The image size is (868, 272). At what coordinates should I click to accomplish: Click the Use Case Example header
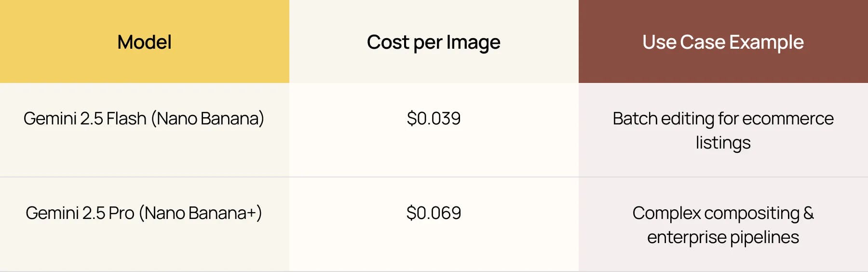pyautogui.click(x=723, y=42)
